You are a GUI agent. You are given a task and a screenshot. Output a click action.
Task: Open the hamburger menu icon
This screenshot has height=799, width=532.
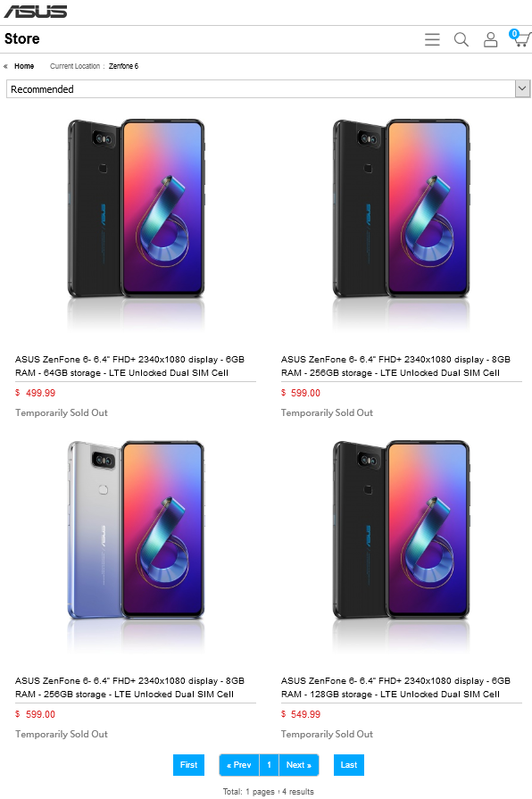(x=432, y=39)
